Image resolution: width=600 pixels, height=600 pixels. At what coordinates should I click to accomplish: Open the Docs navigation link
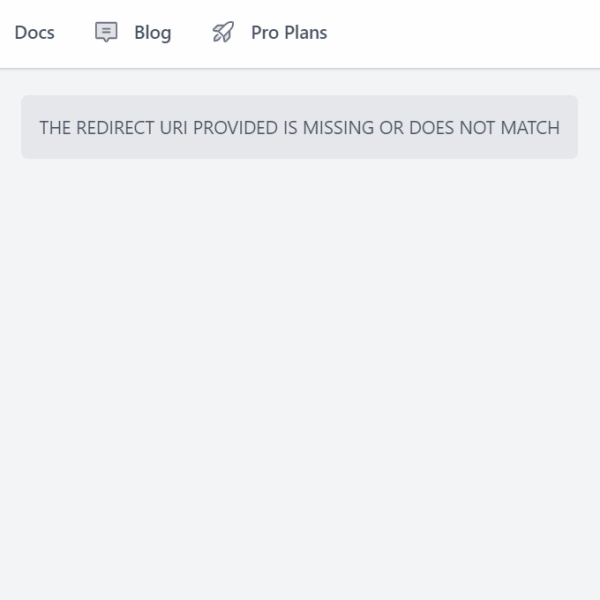pos(34,33)
